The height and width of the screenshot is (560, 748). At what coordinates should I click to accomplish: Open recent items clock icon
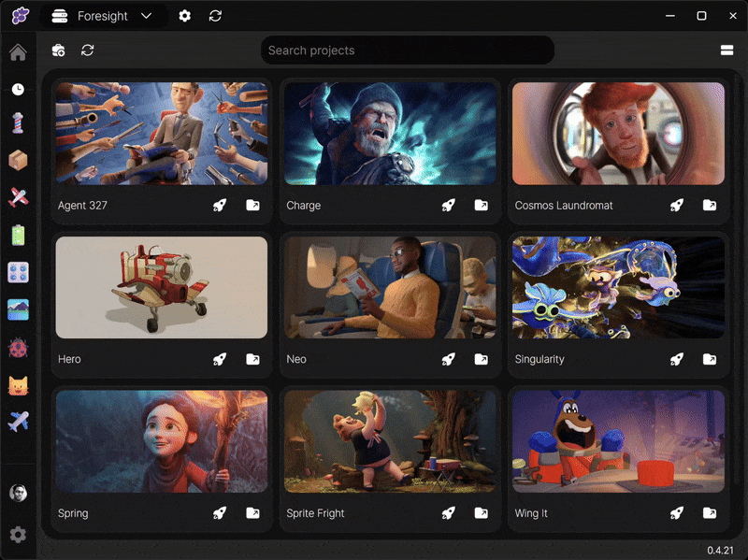pyautogui.click(x=18, y=89)
